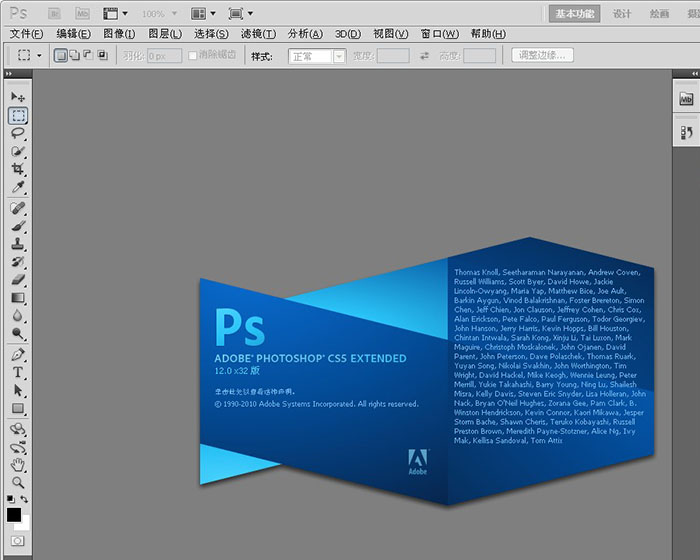Open the History panel icon on right dock

tap(686, 133)
